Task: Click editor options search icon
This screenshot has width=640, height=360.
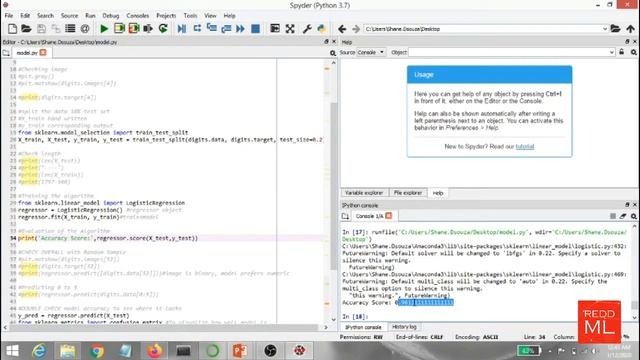Action: (x=333, y=53)
